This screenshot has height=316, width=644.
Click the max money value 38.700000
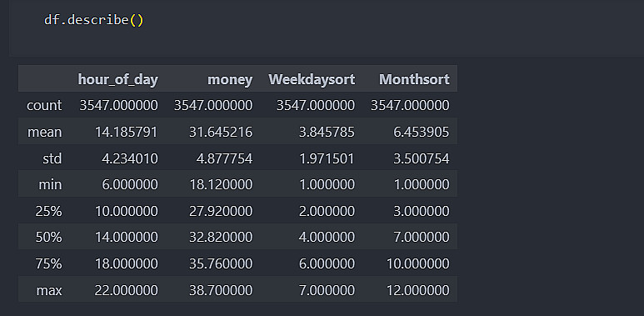[221, 290]
